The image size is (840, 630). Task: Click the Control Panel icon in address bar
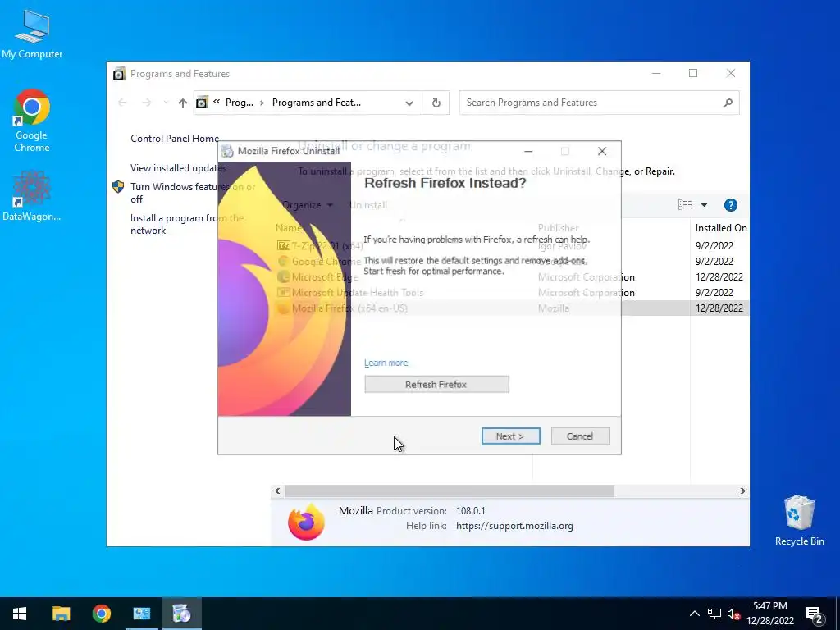click(x=202, y=103)
